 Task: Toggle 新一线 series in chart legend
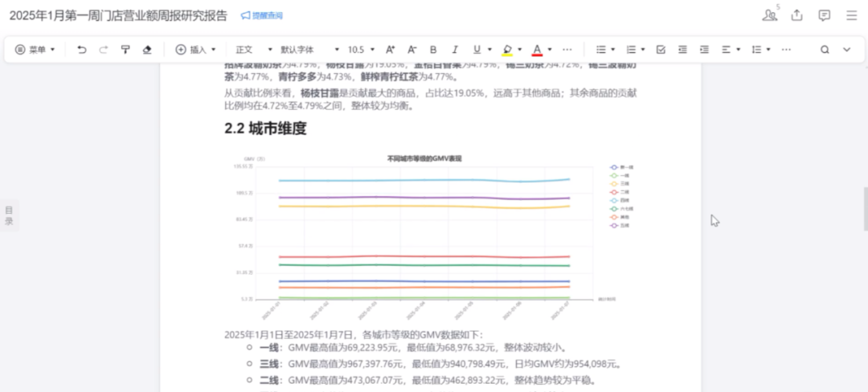[622, 167]
